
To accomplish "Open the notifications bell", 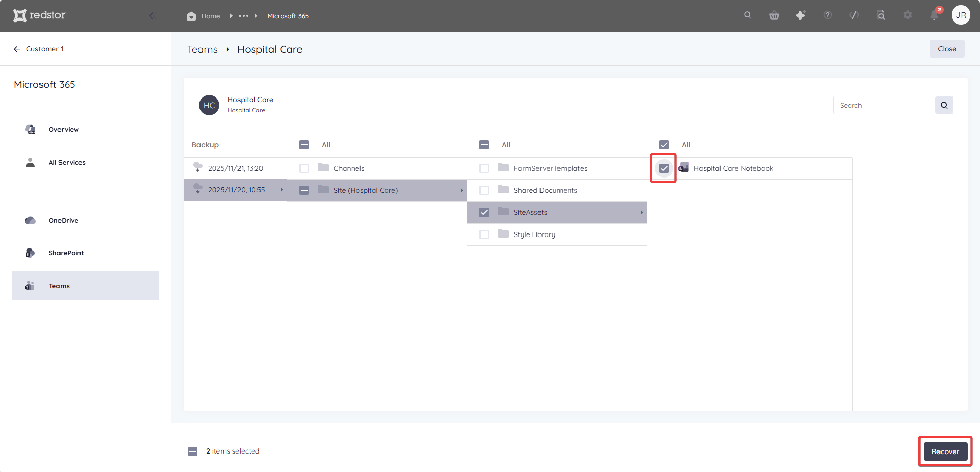I will point(934,15).
